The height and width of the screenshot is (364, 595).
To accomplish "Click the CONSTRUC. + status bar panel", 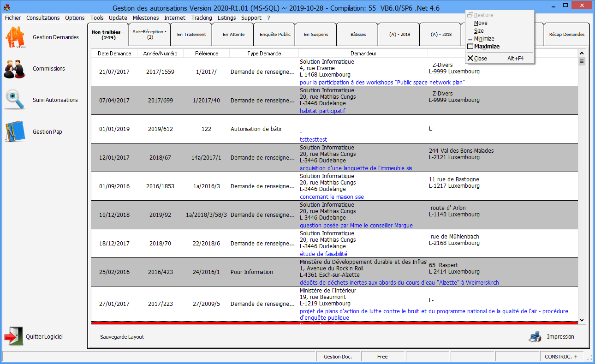I will point(561,357).
